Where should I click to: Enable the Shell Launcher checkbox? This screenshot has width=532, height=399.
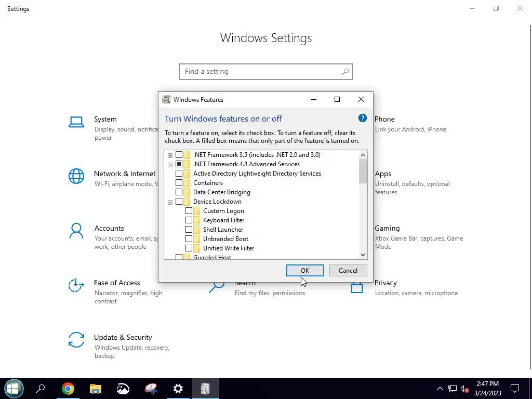(x=189, y=229)
